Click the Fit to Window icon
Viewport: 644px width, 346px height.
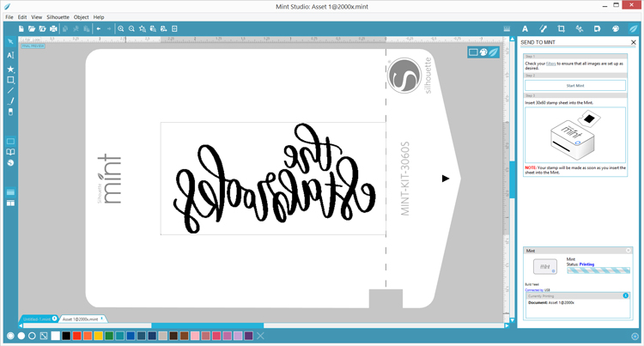point(174,28)
